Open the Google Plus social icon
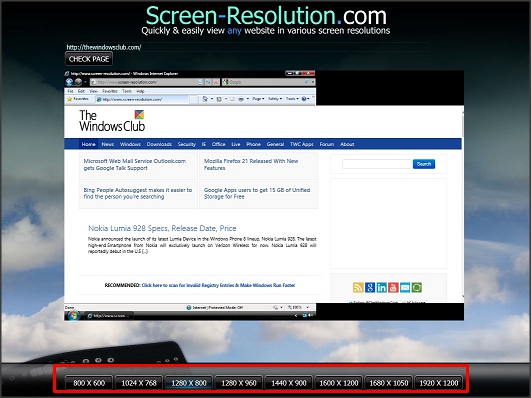 (370, 288)
